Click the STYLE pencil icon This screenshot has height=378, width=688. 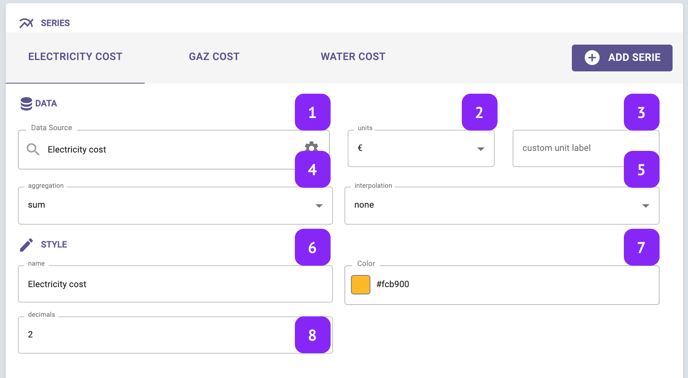[26, 245]
